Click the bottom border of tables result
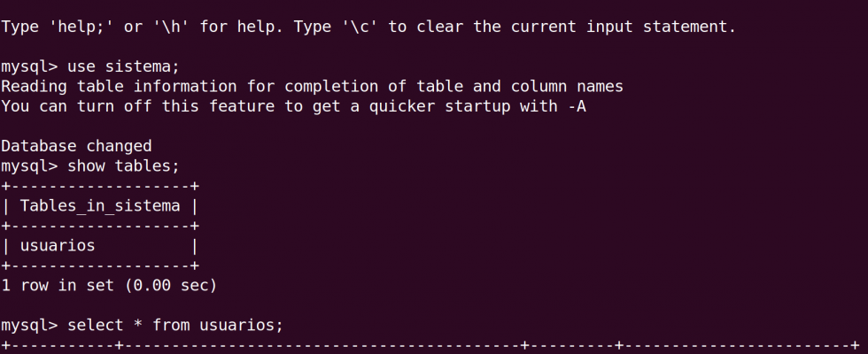Viewport: 868px width, 354px height. (x=100, y=266)
